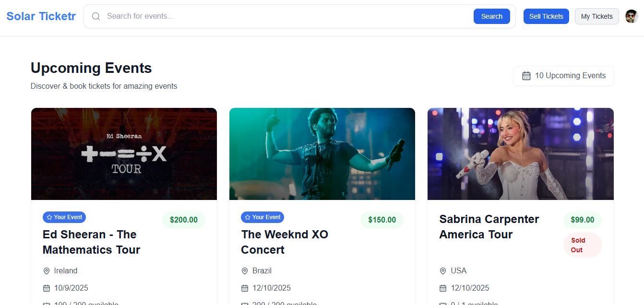Screen dimensions: 644x305
Task: Click the star icon in Ed Sheeran's Your Event badge
Action: 49,217
